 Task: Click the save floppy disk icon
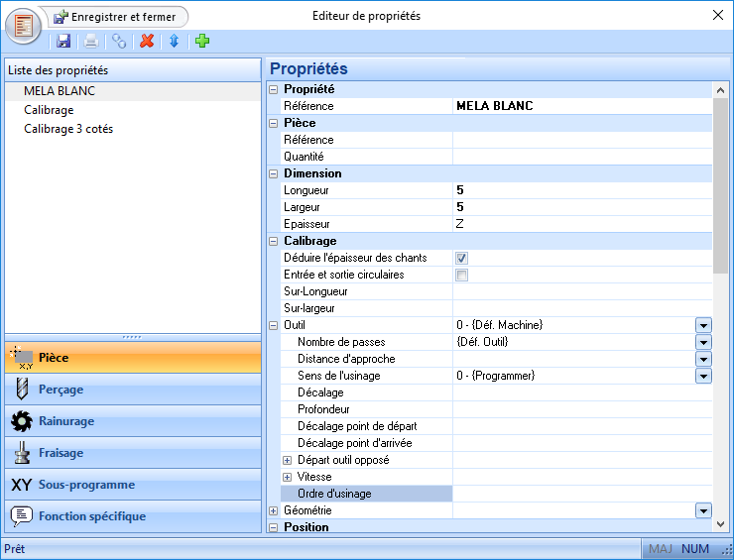pyautogui.click(x=63, y=41)
